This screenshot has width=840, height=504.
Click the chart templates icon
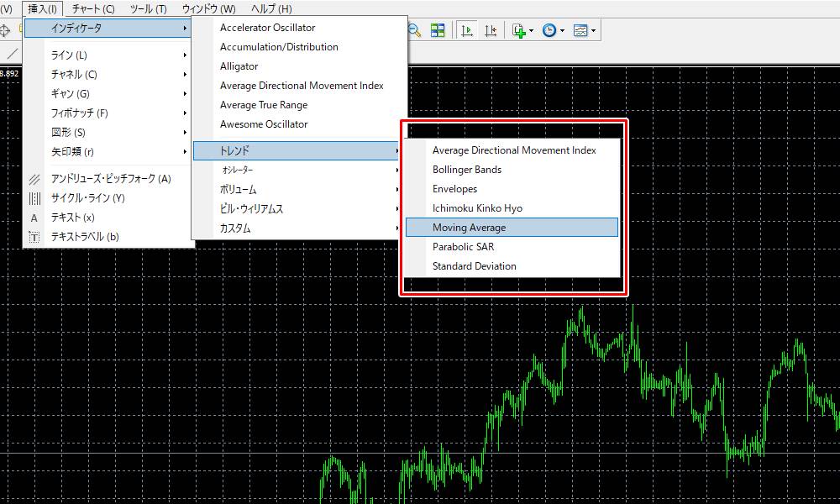580,30
